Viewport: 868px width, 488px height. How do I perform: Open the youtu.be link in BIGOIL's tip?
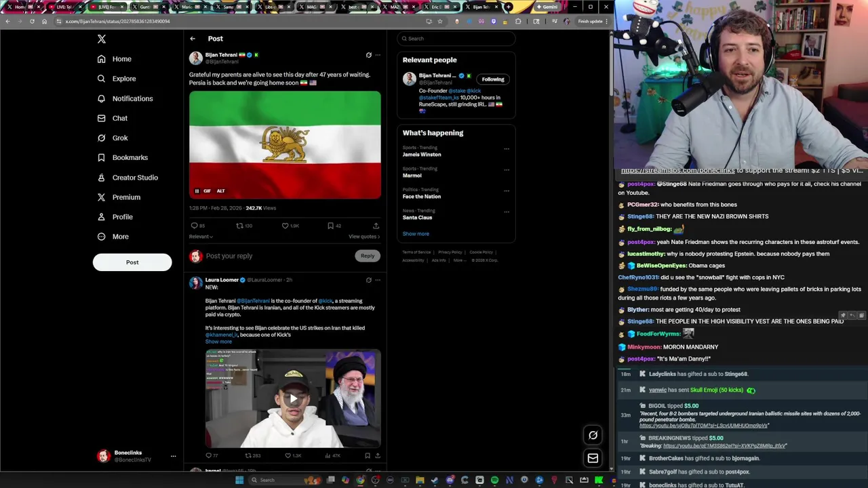(703, 426)
